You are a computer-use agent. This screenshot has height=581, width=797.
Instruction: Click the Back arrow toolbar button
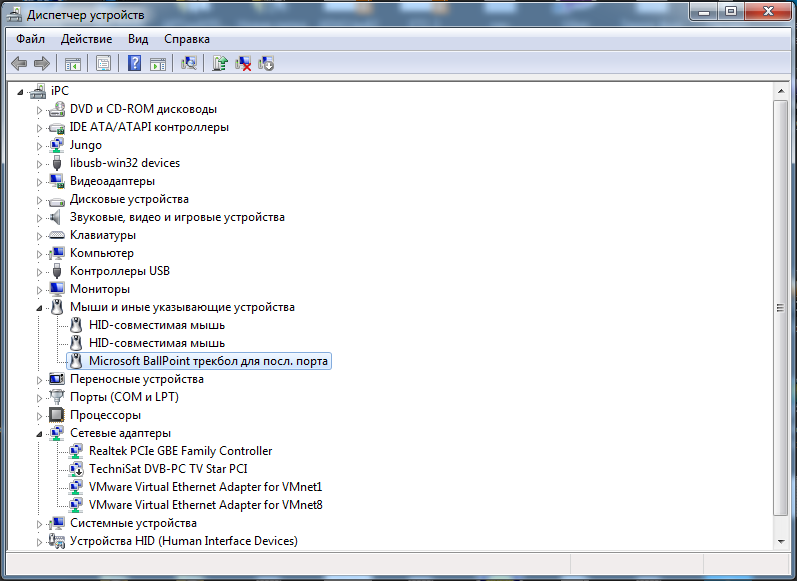[19, 64]
